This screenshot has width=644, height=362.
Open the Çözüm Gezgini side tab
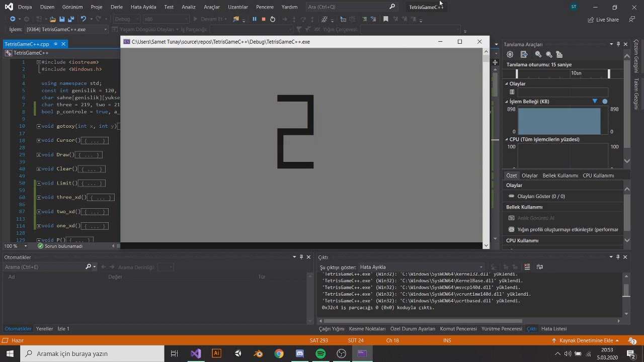[636, 56]
